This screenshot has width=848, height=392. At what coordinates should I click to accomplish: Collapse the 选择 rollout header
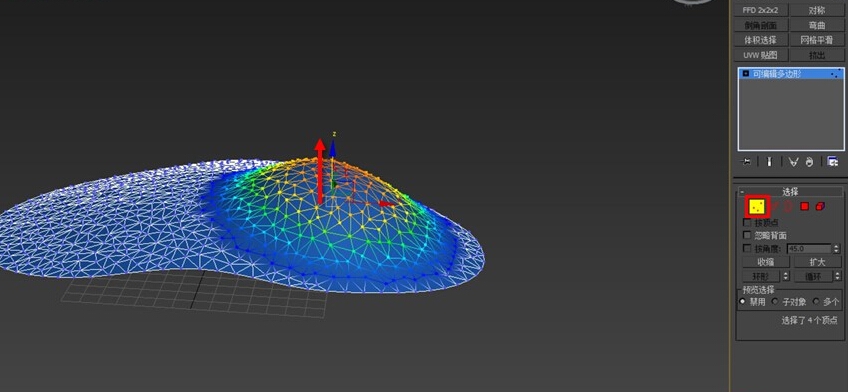[790, 191]
